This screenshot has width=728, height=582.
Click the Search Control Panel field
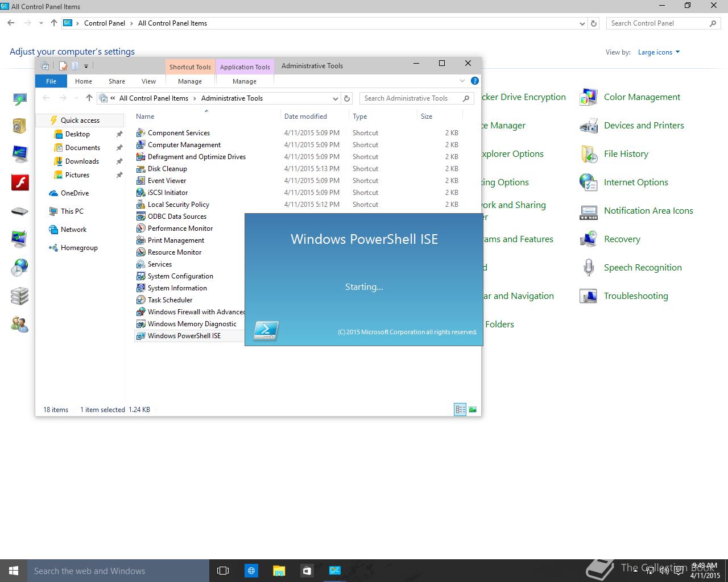coord(663,23)
